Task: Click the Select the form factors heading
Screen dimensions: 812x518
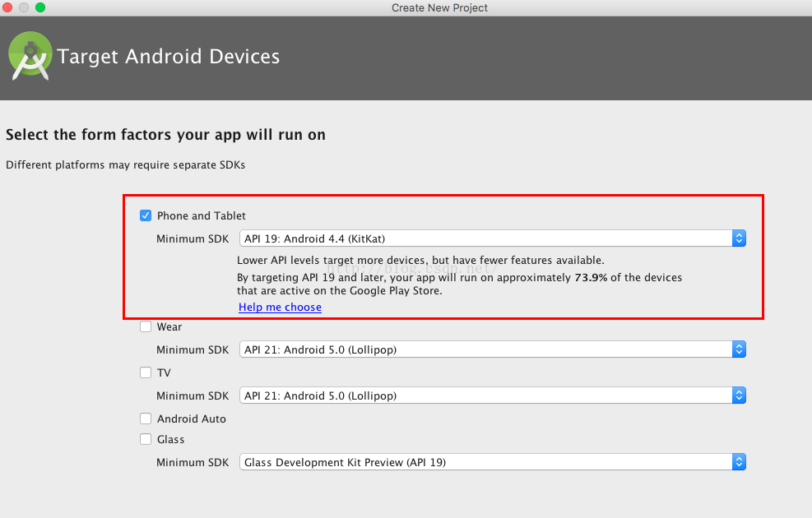Action: [x=165, y=134]
